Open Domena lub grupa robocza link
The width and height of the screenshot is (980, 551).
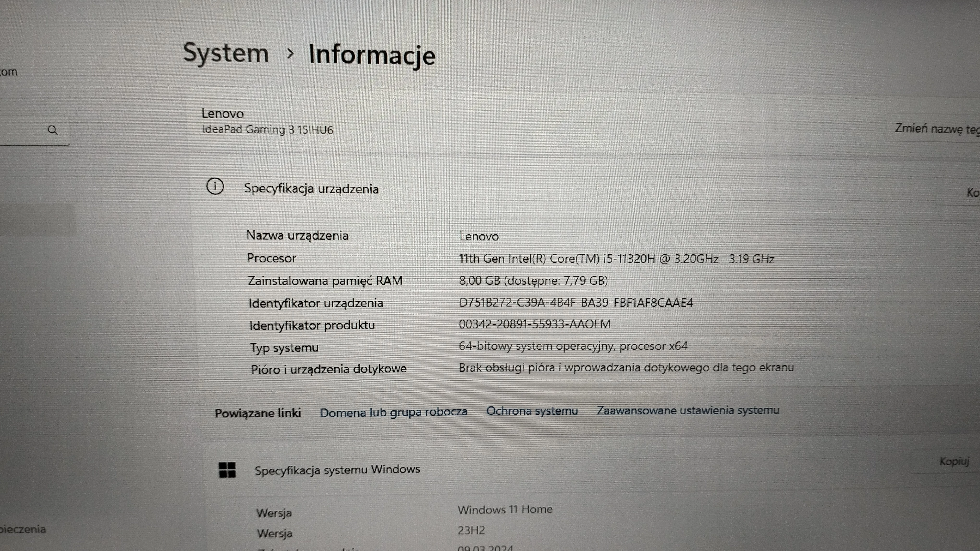click(x=393, y=412)
